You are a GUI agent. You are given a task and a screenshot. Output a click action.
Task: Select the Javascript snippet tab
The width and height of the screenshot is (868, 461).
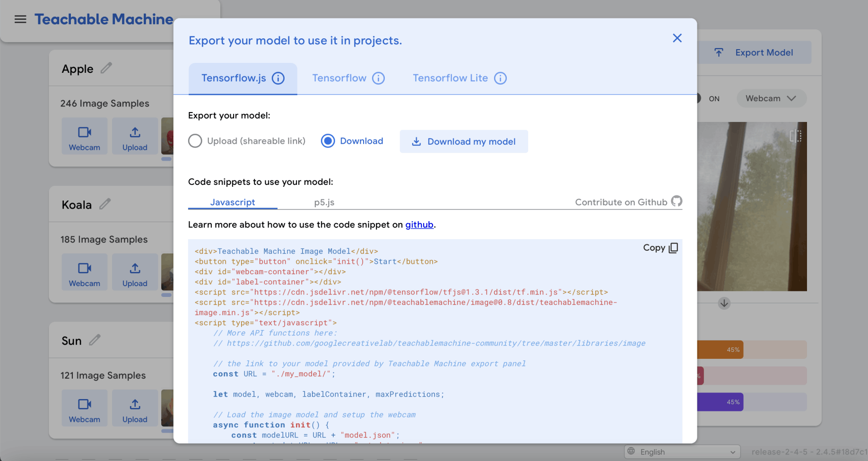pos(233,202)
